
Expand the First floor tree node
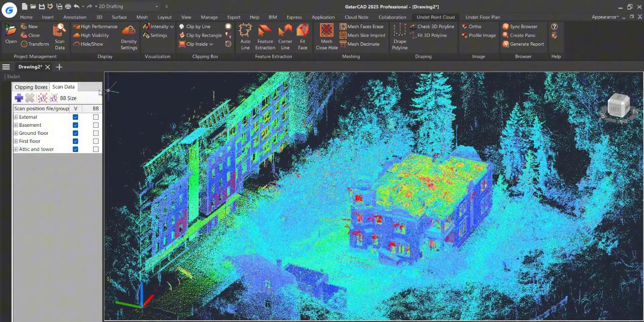pos(16,141)
